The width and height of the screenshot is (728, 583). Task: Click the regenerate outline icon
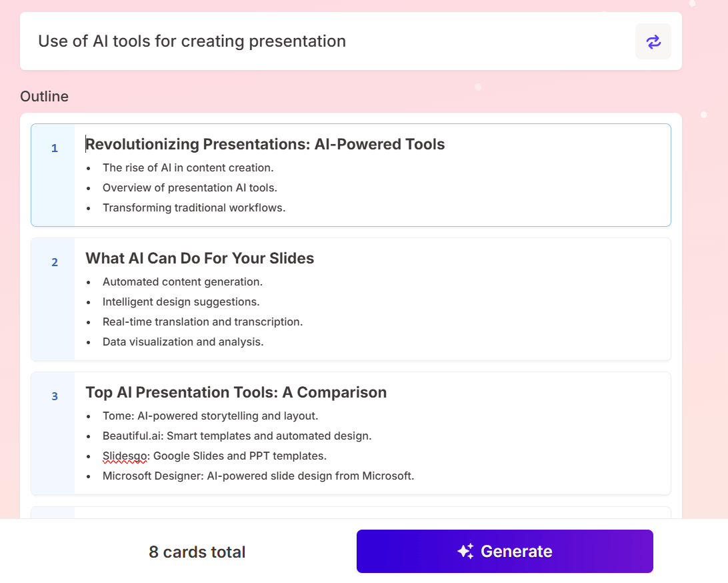(653, 41)
